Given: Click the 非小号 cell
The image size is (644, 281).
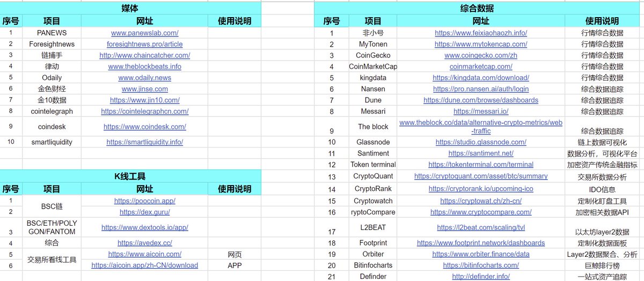Looking at the screenshot, I should point(373,33).
